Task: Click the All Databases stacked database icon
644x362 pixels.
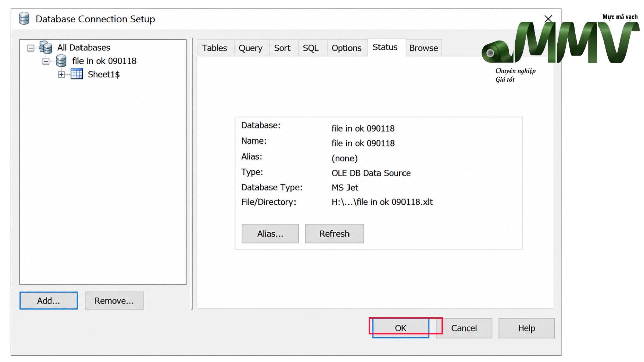Action: 46,47
